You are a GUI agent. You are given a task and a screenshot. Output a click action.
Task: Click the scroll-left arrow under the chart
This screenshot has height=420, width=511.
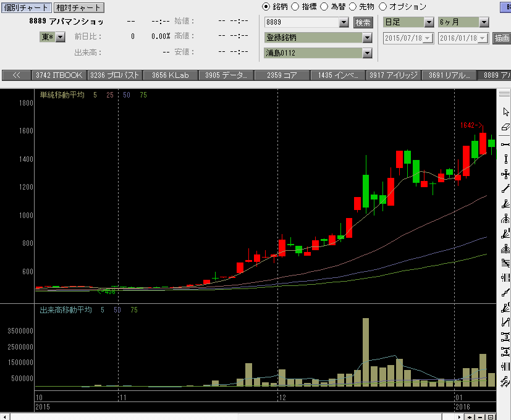5,417
